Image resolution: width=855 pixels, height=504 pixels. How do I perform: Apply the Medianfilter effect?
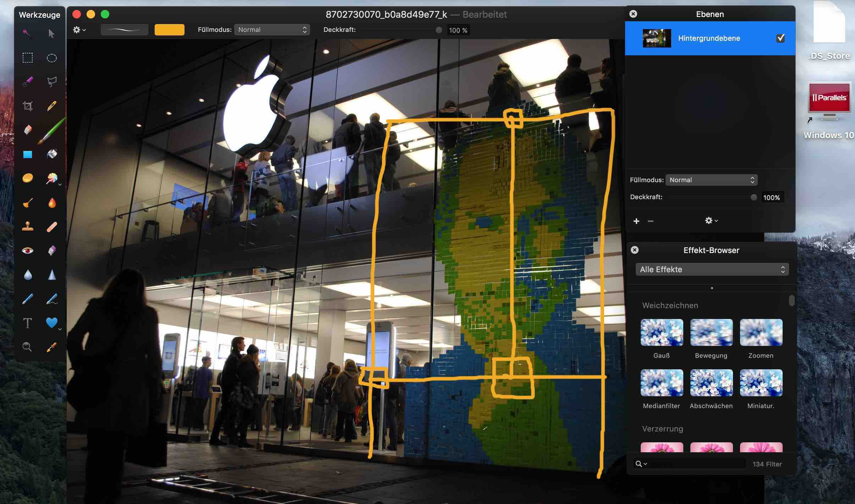(662, 383)
